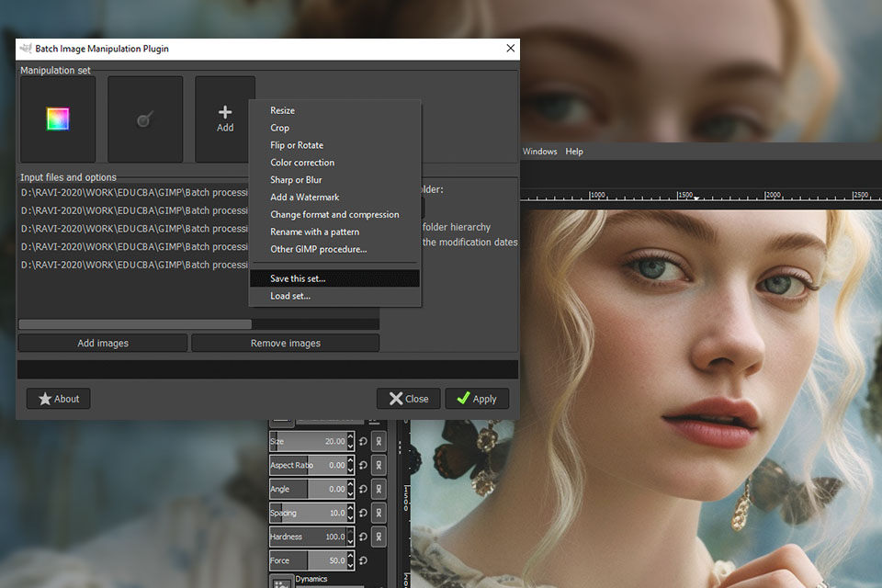The height and width of the screenshot is (588, 882).
Task: Increase the Force stepper value
Action: [x=350, y=556]
